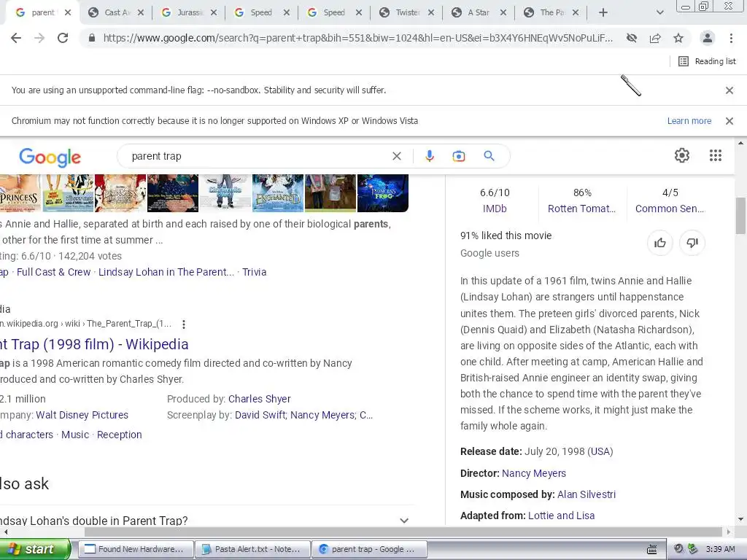Start voice search with microphone

coord(429,156)
